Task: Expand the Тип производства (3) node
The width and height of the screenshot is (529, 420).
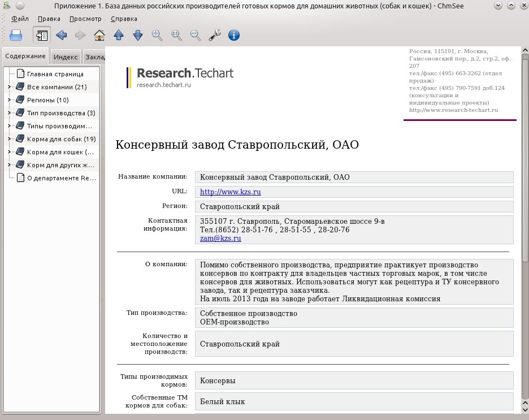Action: (9, 113)
